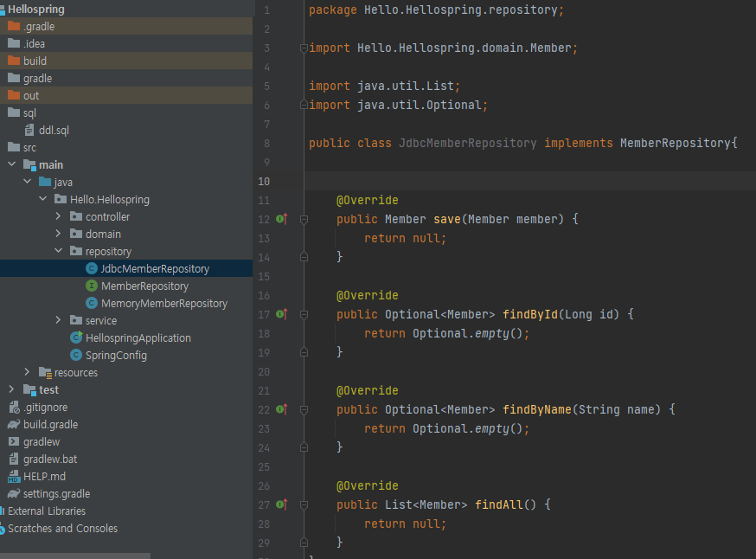Expand the domain package
Screen dimensions: 756x559
58,234
